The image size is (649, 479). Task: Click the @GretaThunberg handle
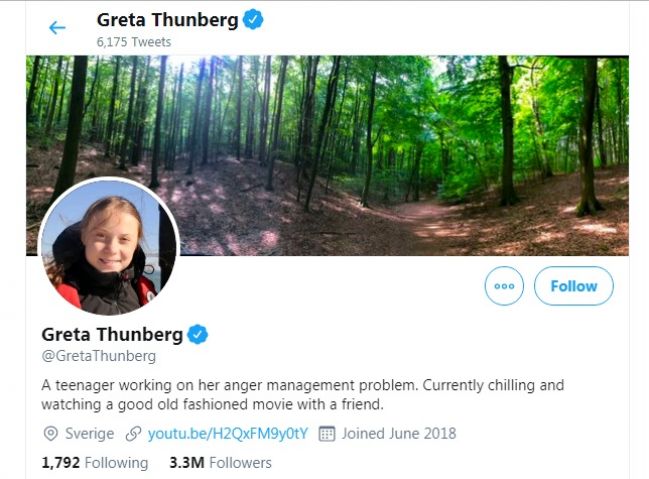(x=98, y=355)
